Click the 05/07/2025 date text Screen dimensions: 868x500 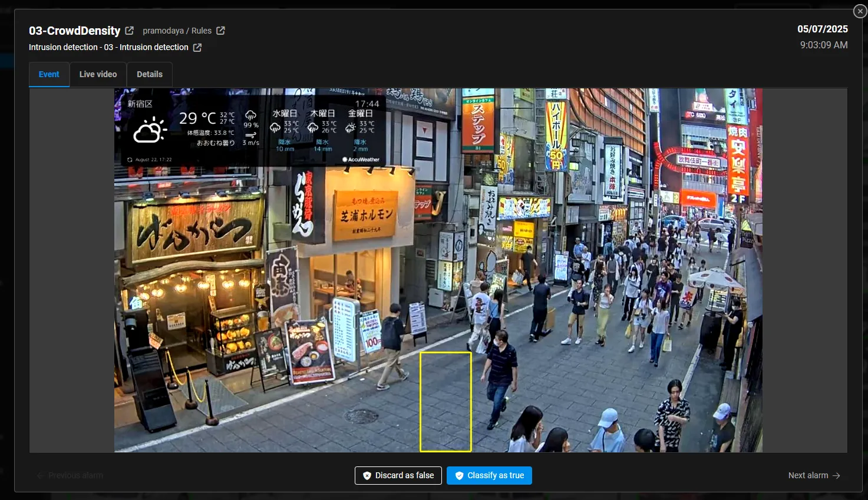(823, 29)
